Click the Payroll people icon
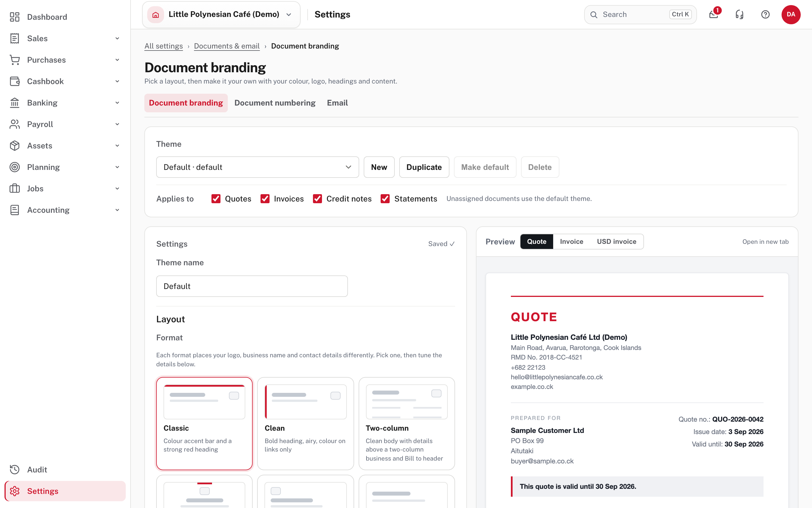The image size is (812, 508). [14, 124]
